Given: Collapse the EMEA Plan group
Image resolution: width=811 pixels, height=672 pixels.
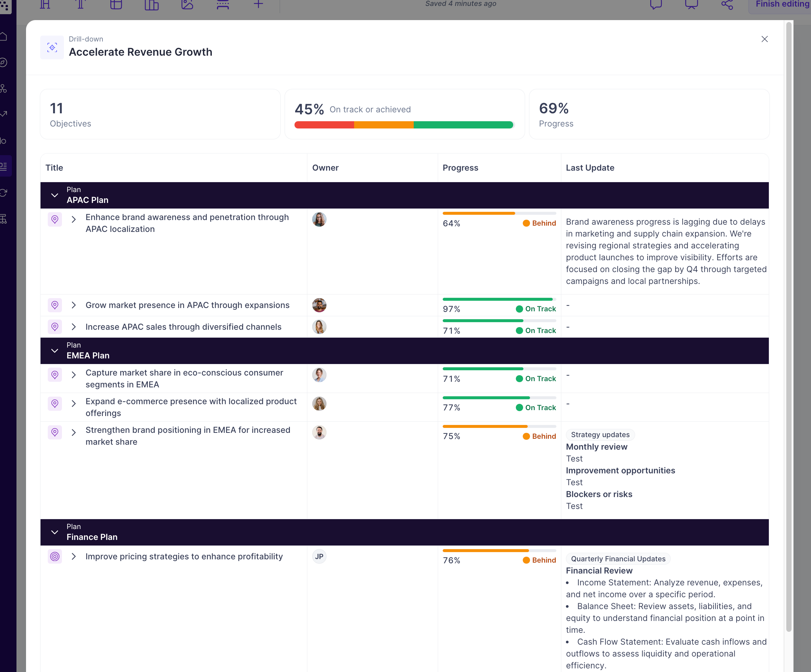Looking at the screenshot, I should click(x=55, y=351).
